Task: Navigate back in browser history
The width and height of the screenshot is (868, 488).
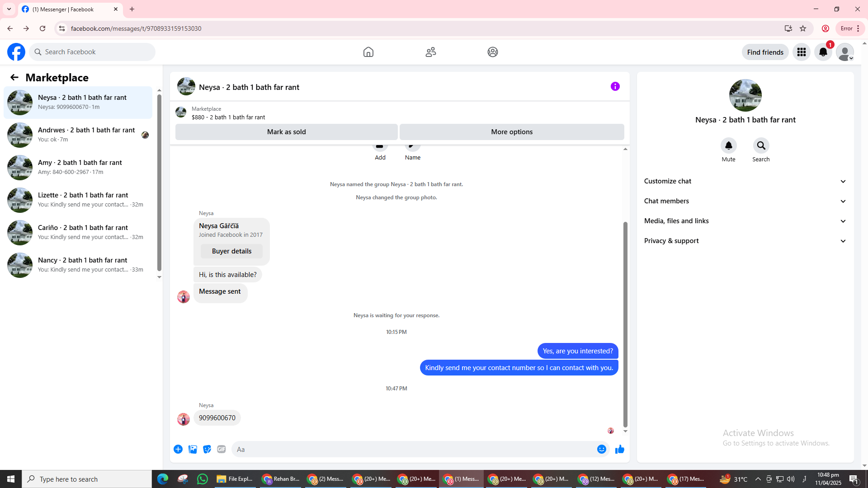Action: (10, 28)
